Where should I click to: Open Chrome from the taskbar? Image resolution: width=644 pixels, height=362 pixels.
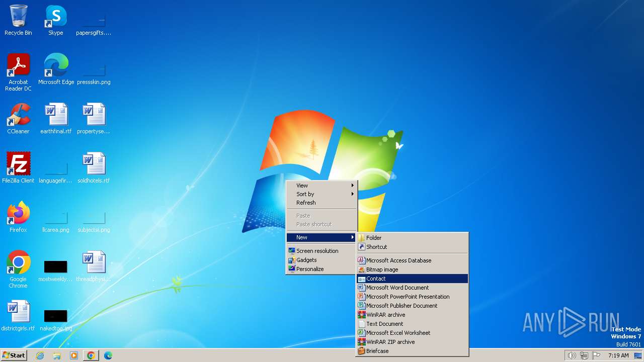tap(91, 355)
